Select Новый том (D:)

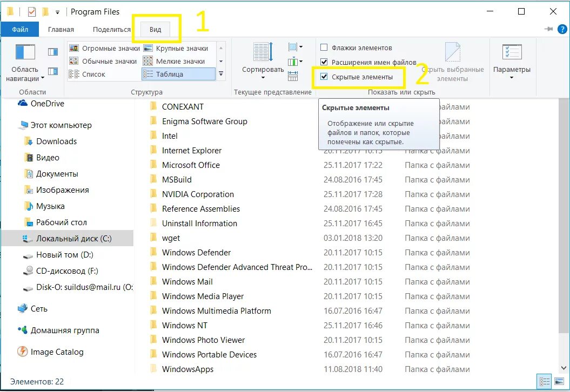(58, 255)
